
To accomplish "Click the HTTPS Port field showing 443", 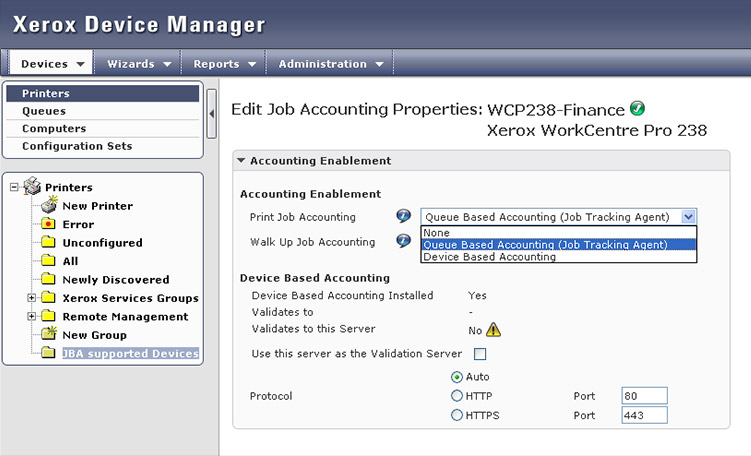I will (644, 415).
